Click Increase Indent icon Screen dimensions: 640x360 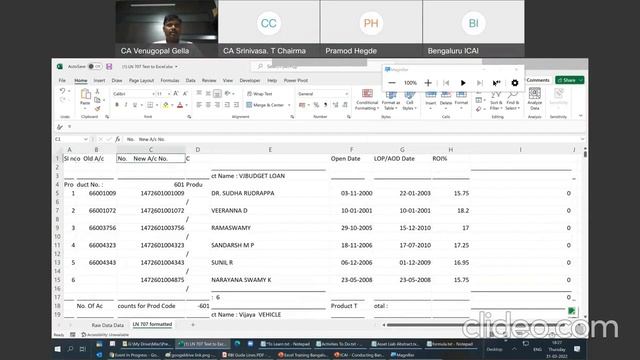click(x=236, y=105)
